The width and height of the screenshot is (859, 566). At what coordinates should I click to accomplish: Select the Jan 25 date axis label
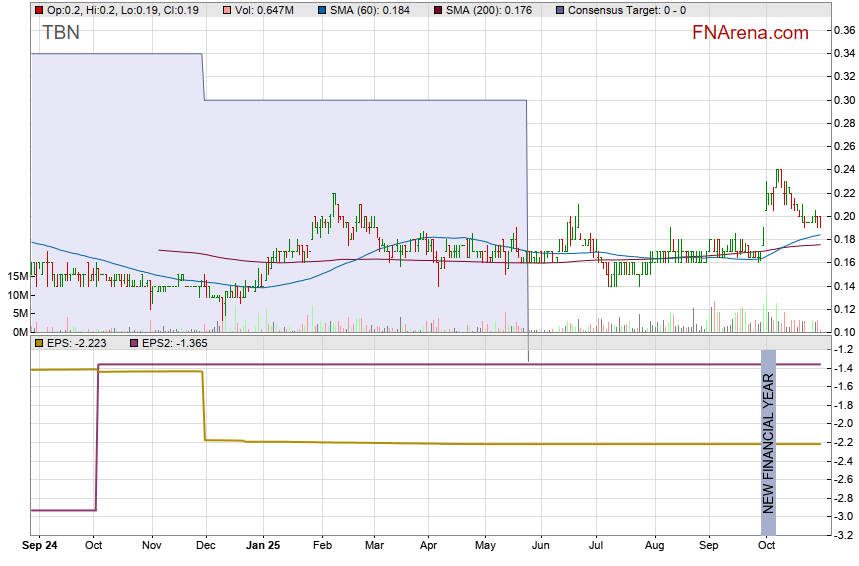(x=264, y=547)
